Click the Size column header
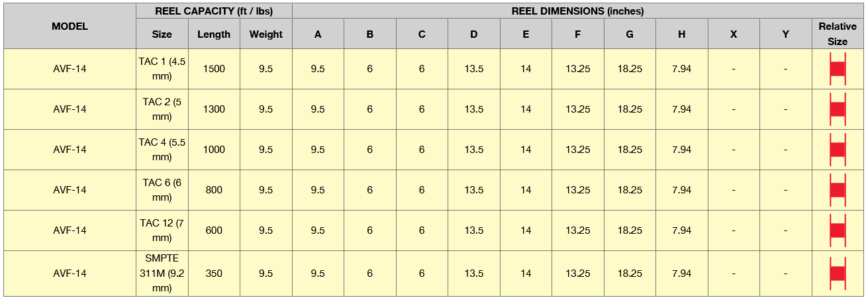The width and height of the screenshot is (868, 300). 162,34
